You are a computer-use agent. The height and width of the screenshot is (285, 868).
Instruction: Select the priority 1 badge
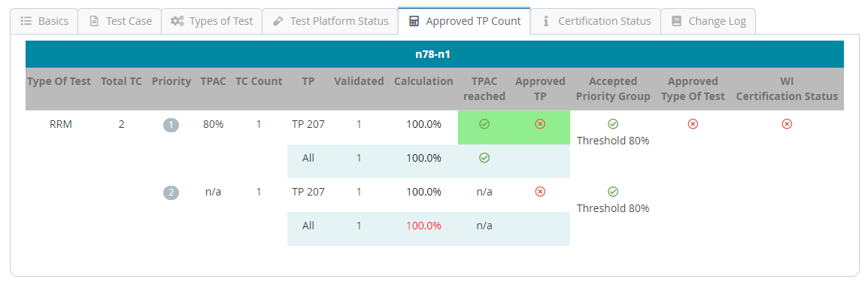pos(171,126)
